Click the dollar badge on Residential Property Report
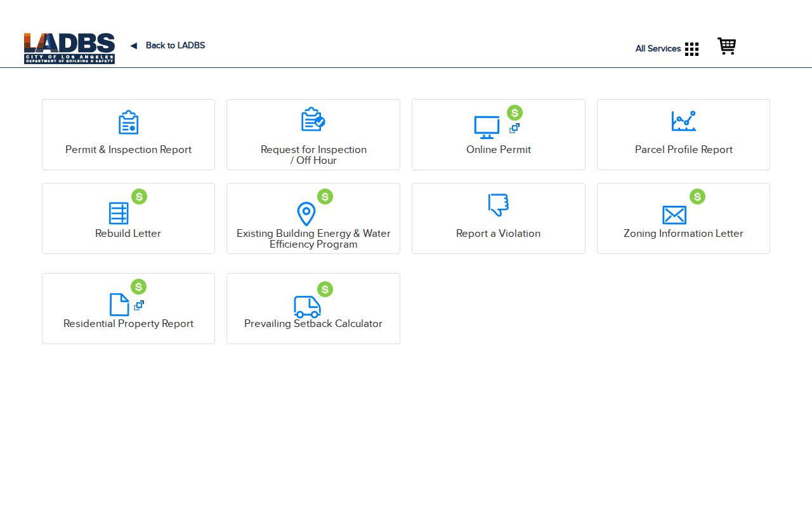The height and width of the screenshot is (508, 812). coord(138,287)
